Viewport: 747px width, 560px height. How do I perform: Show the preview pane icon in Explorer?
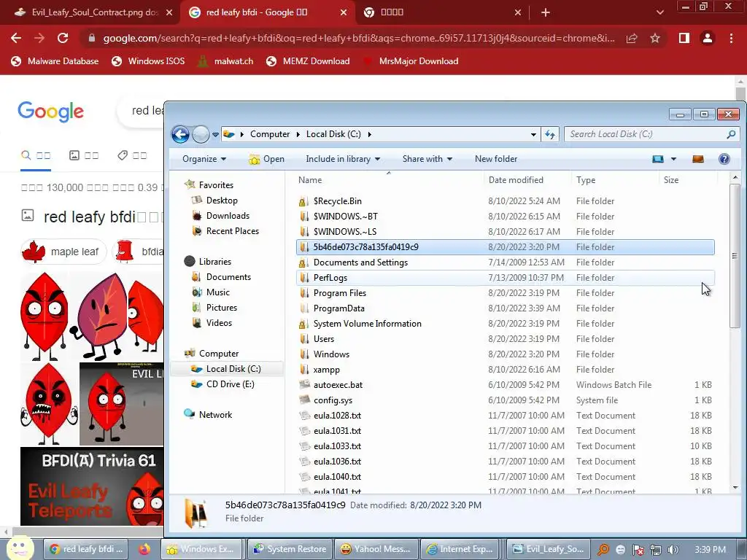click(698, 159)
